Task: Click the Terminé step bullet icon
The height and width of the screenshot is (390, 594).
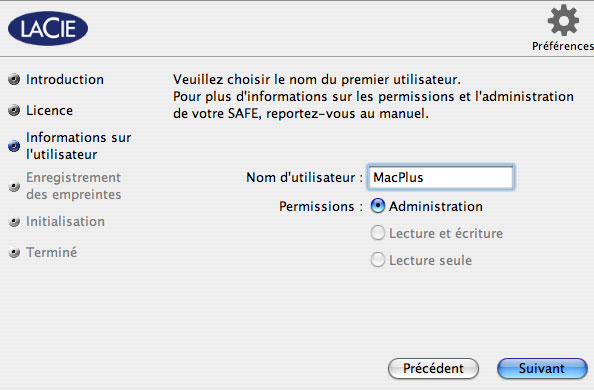Action: tap(14, 252)
